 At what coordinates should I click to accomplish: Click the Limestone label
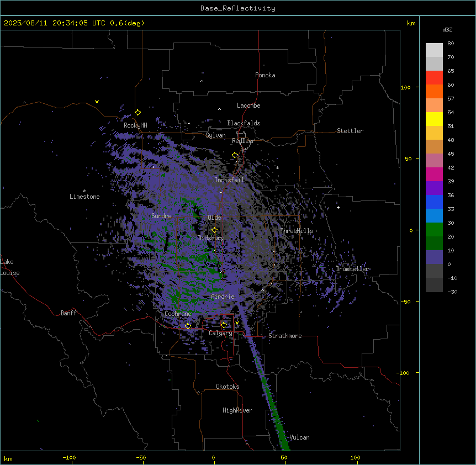[84, 197]
